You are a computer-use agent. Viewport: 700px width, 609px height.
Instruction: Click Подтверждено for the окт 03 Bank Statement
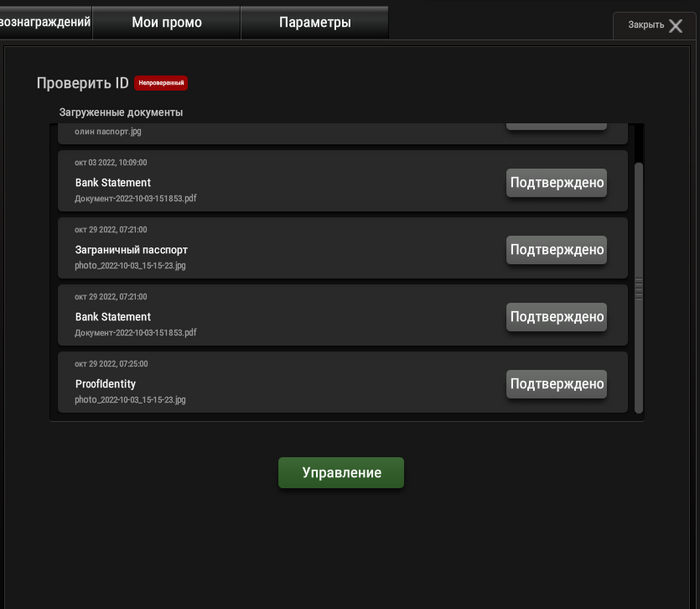[x=556, y=183]
